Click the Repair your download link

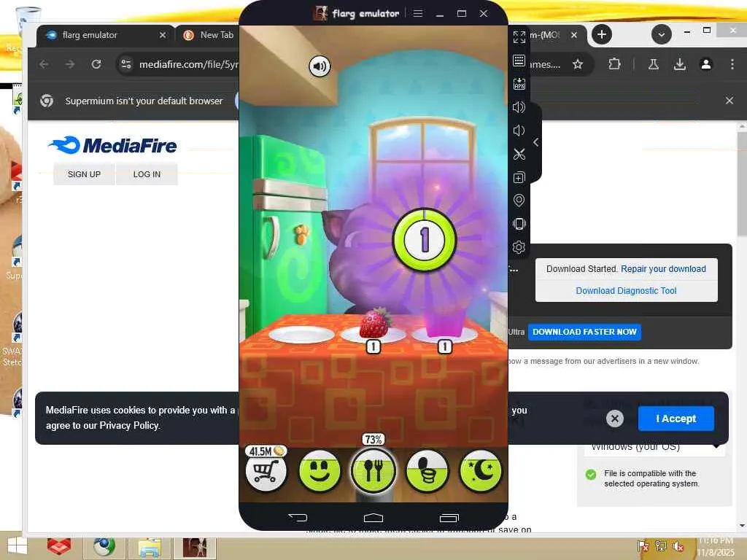(x=663, y=269)
